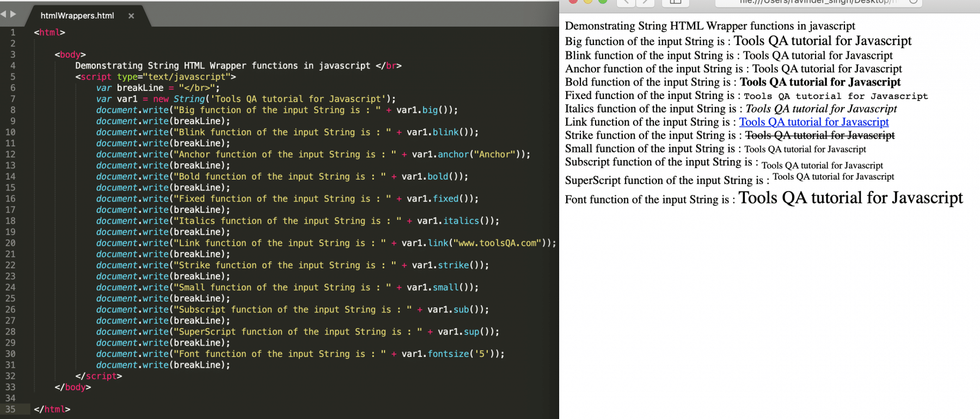Screen dimensions: 980x419
Task: Open the 'Tools QA tutorial for Javascript' hyperlink
Action: tap(813, 122)
